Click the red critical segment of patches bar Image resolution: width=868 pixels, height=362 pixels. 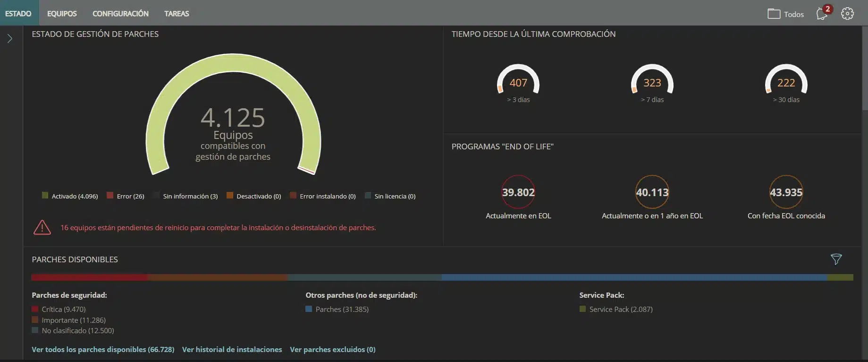point(89,277)
